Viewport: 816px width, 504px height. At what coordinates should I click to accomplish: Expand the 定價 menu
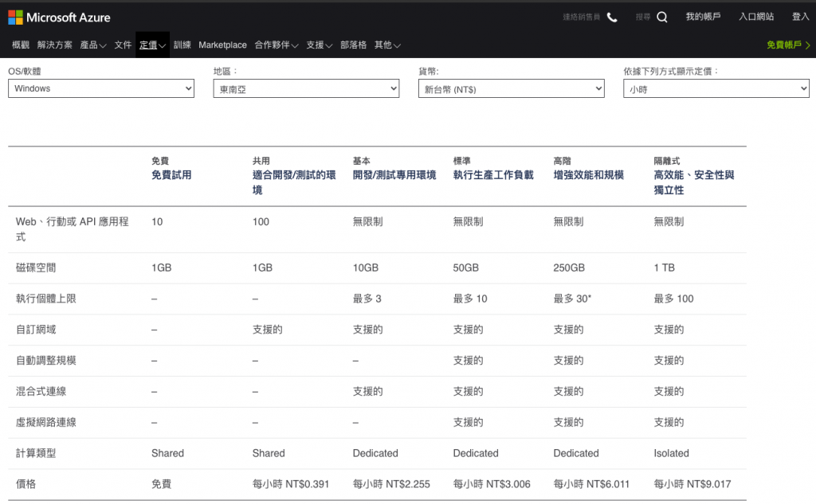coord(152,45)
